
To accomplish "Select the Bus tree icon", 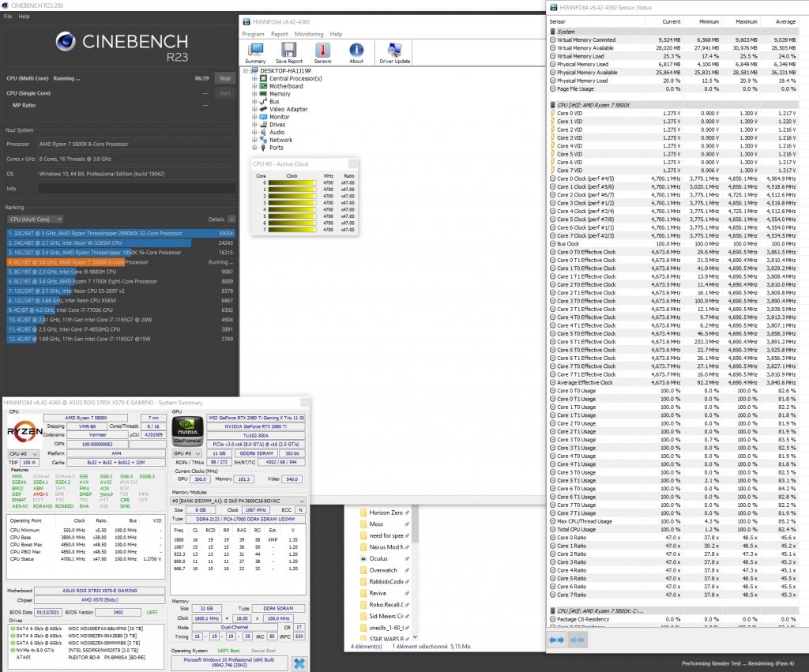I will [x=263, y=102].
